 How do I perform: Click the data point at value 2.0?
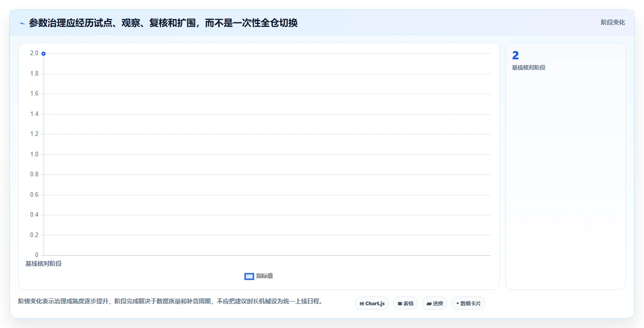tap(44, 53)
